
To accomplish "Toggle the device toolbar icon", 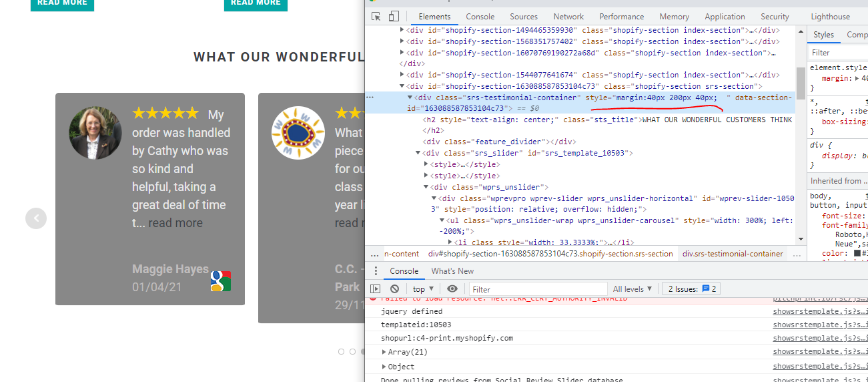I will pos(394,17).
